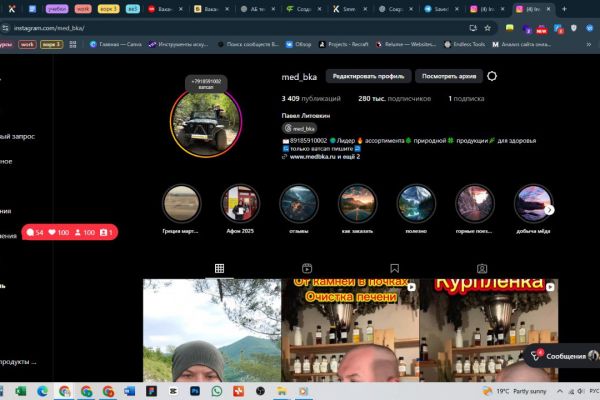
Task: View the 280 тыс. подписчиков list
Action: click(395, 99)
